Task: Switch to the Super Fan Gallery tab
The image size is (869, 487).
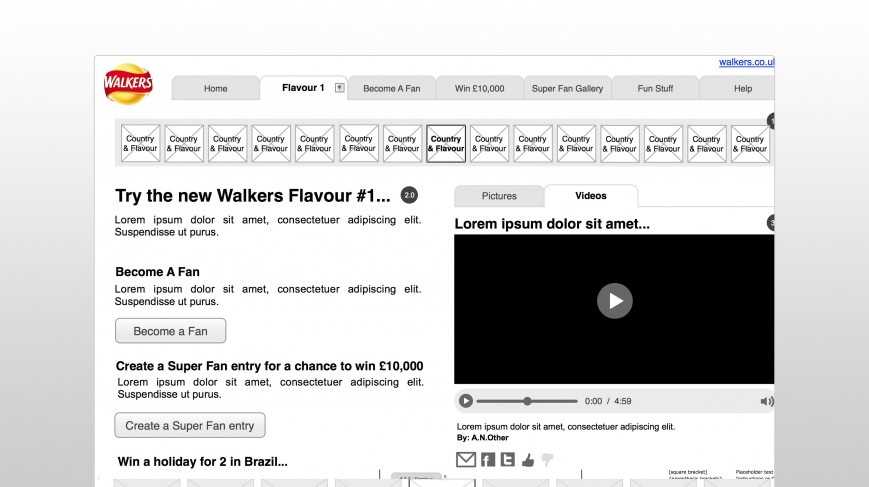Action: (x=568, y=88)
